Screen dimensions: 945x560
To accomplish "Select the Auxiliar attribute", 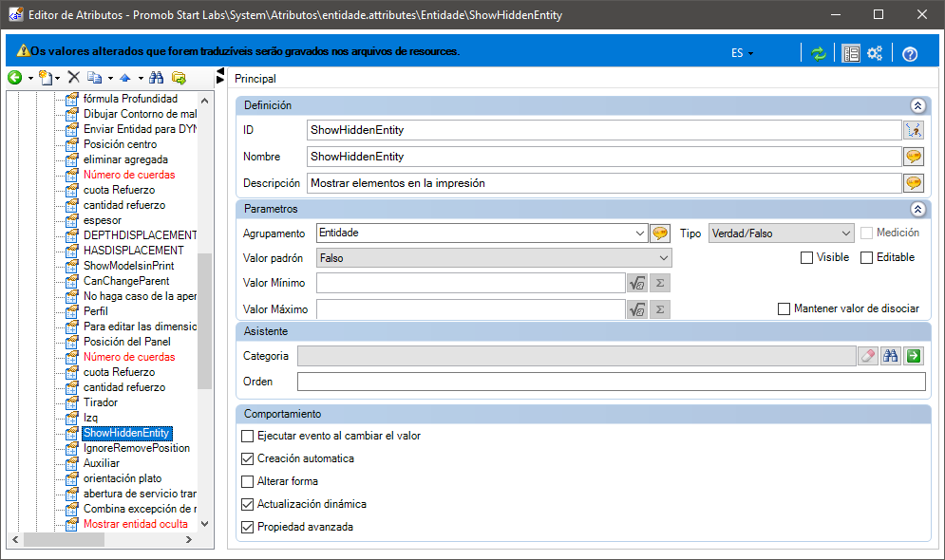I will (102, 463).
